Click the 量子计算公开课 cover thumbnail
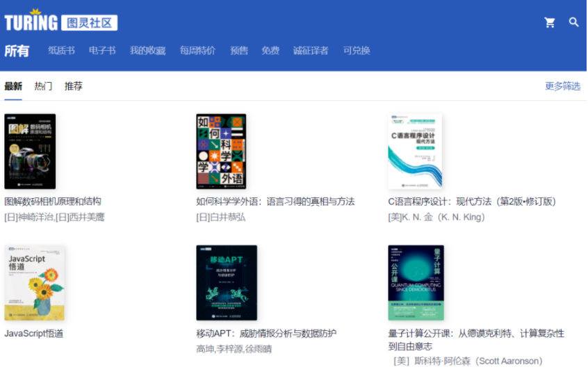 (x=416, y=282)
